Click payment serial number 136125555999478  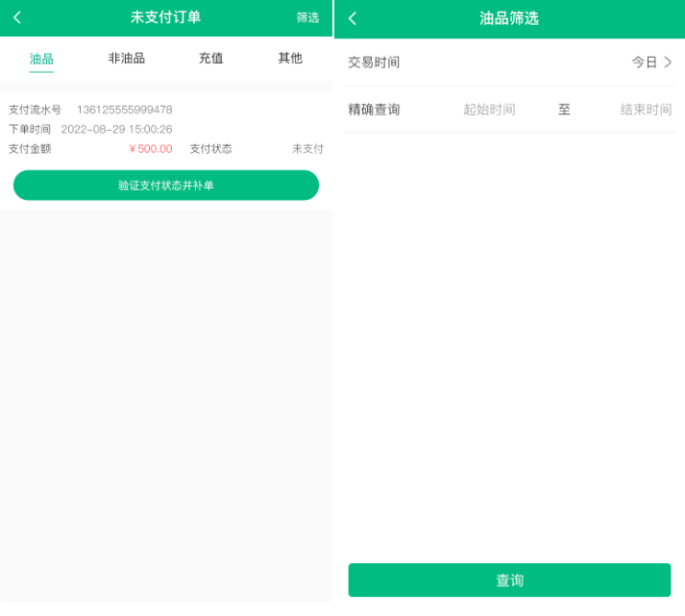[124, 110]
